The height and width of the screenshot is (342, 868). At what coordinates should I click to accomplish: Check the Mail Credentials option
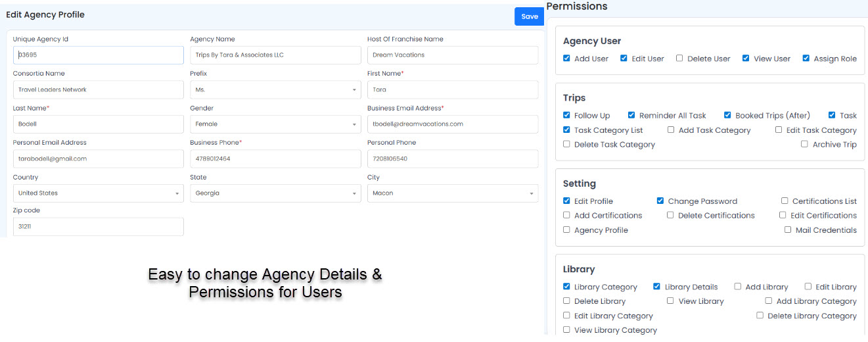(x=787, y=230)
